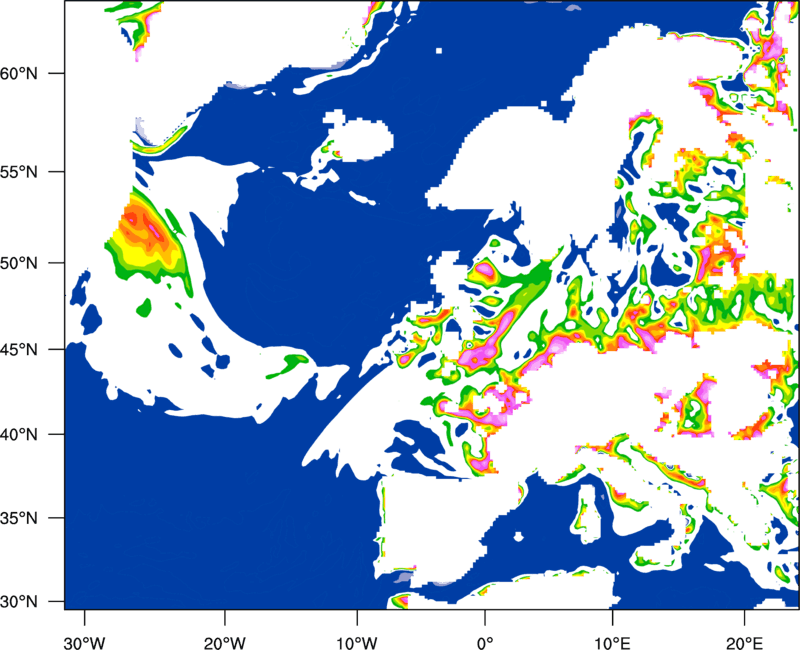Click the 30°W longitude label
Screen dimensions: 800x650
85,643
